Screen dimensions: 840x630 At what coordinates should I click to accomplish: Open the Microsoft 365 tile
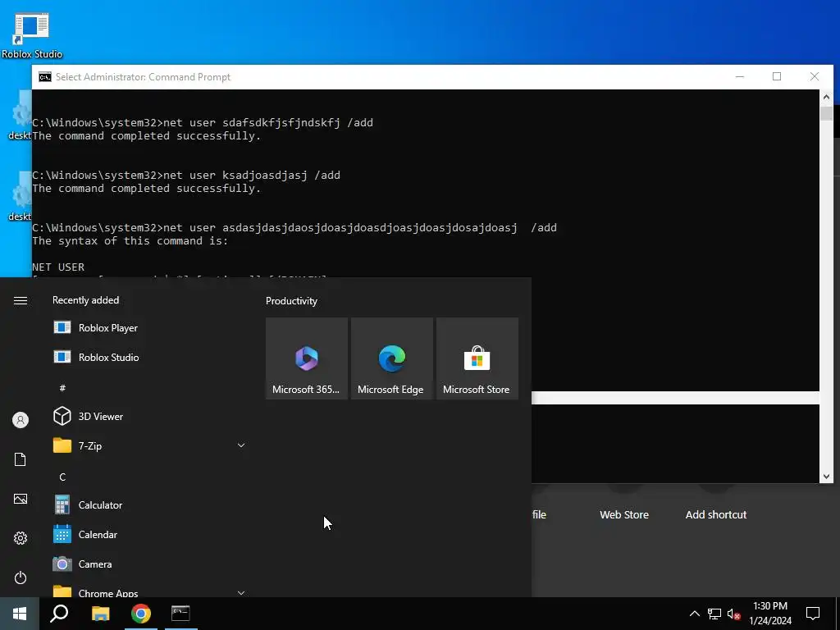pos(307,358)
